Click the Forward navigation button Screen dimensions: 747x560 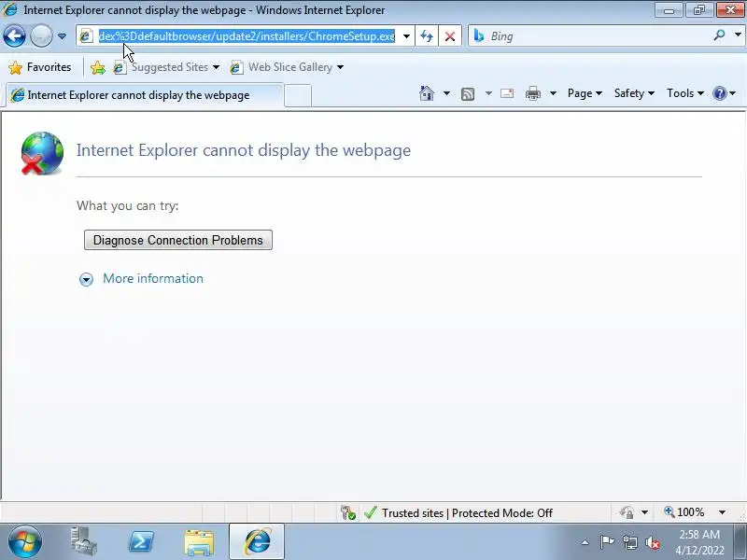pos(41,35)
